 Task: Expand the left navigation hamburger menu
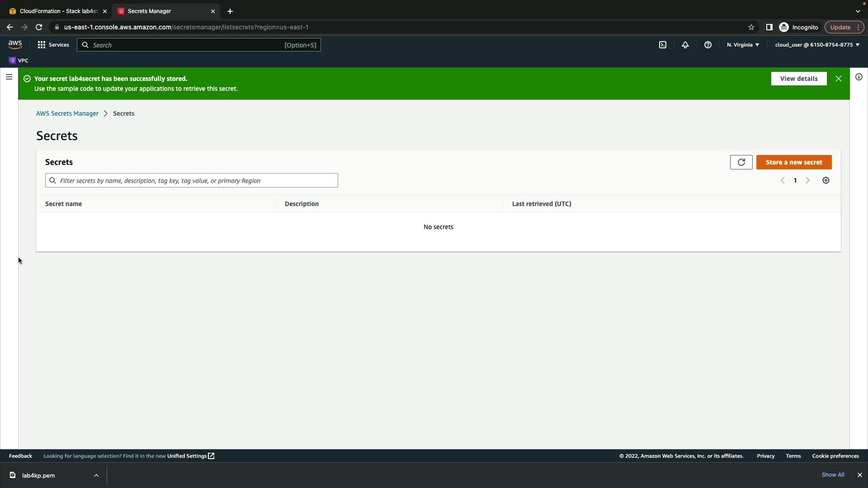9,77
